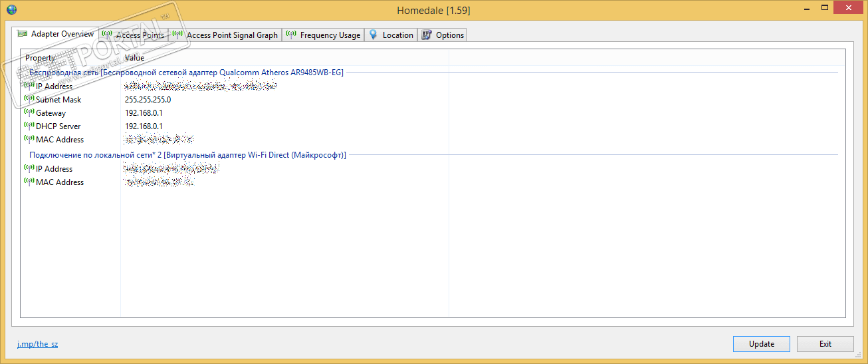Close the Homedale window
The height and width of the screenshot is (364, 868).
(x=849, y=7)
